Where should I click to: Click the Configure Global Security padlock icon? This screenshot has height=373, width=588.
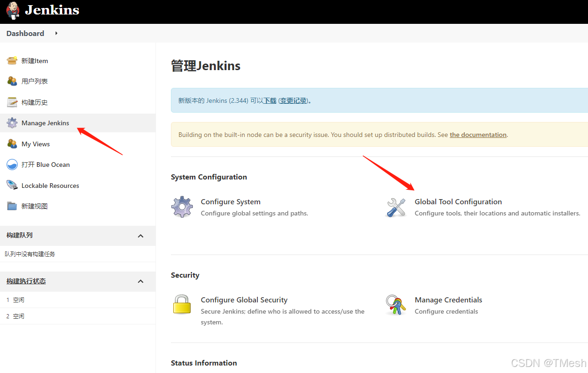[182, 304]
